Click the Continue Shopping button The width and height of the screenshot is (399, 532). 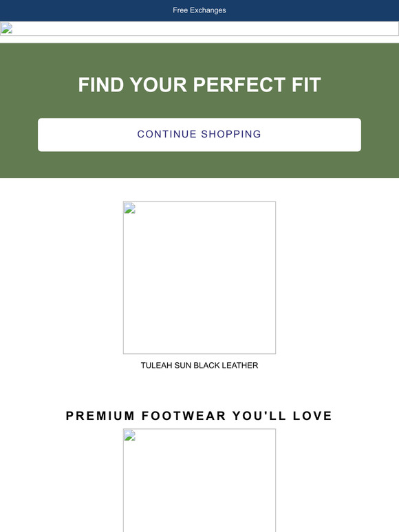click(199, 135)
